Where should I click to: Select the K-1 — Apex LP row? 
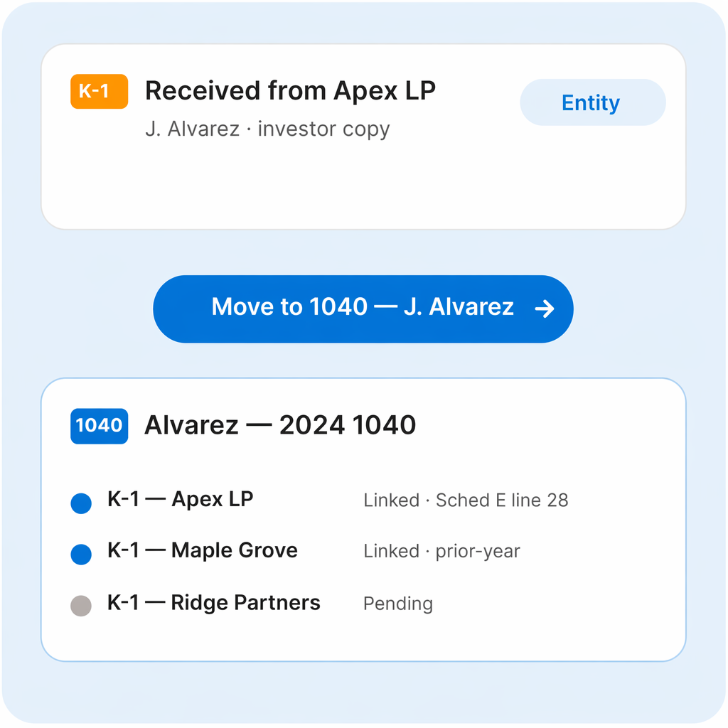[181, 499]
